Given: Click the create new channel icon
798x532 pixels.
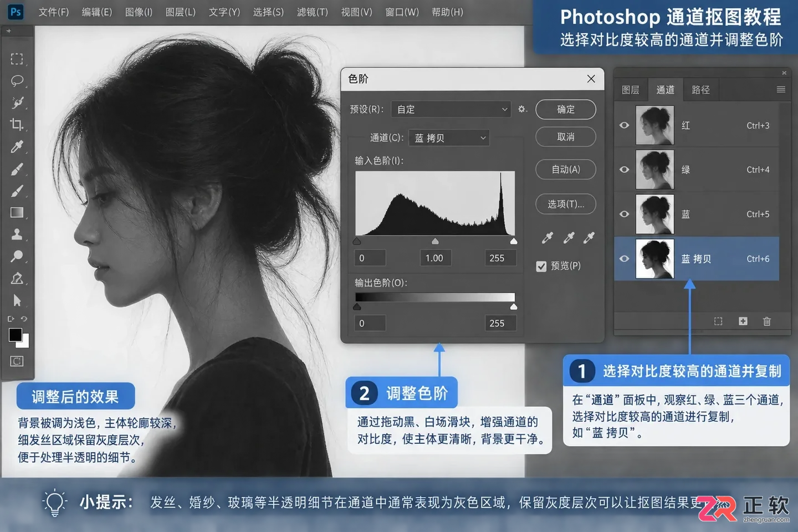Looking at the screenshot, I should pos(743,321).
